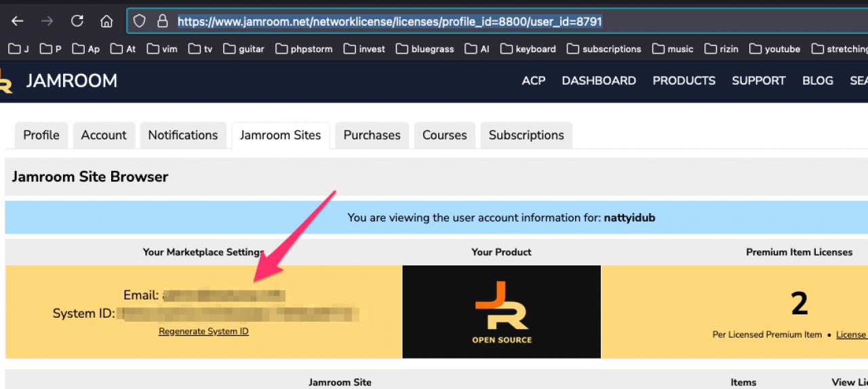Open the Ap bookmarks folder

(x=86, y=49)
